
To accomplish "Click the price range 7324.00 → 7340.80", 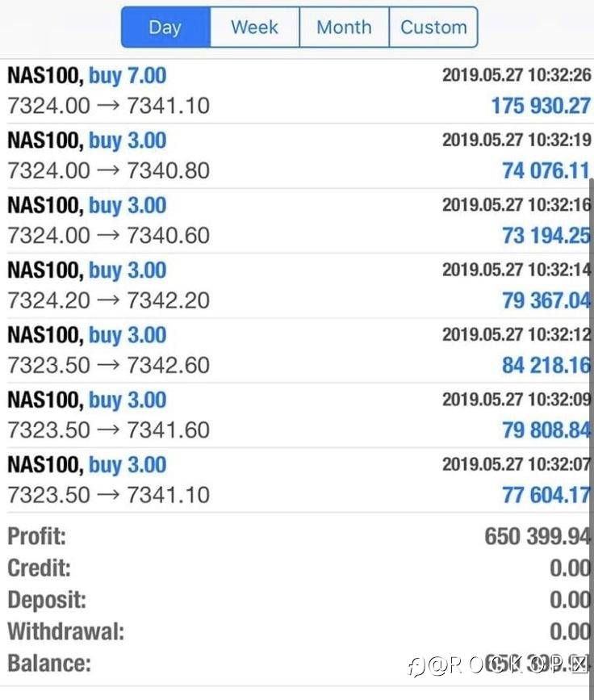I will click(108, 171).
